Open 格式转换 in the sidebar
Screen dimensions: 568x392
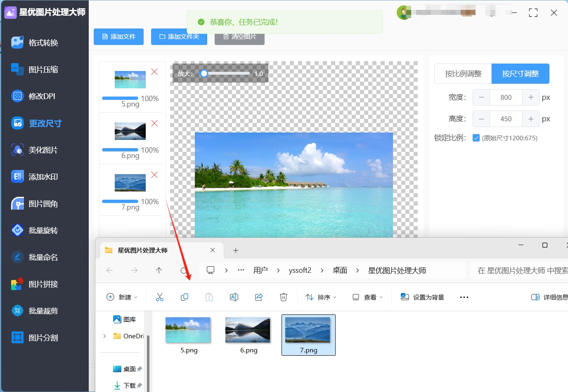(x=35, y=43)
